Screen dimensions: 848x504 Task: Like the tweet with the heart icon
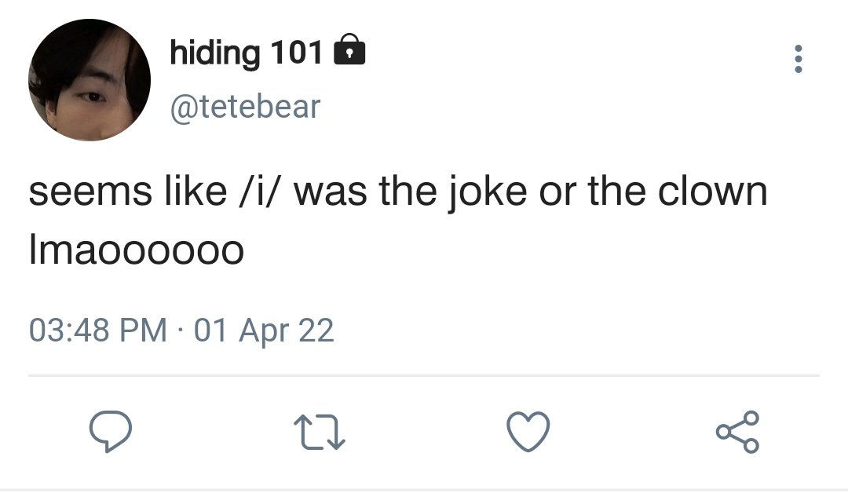528,431
